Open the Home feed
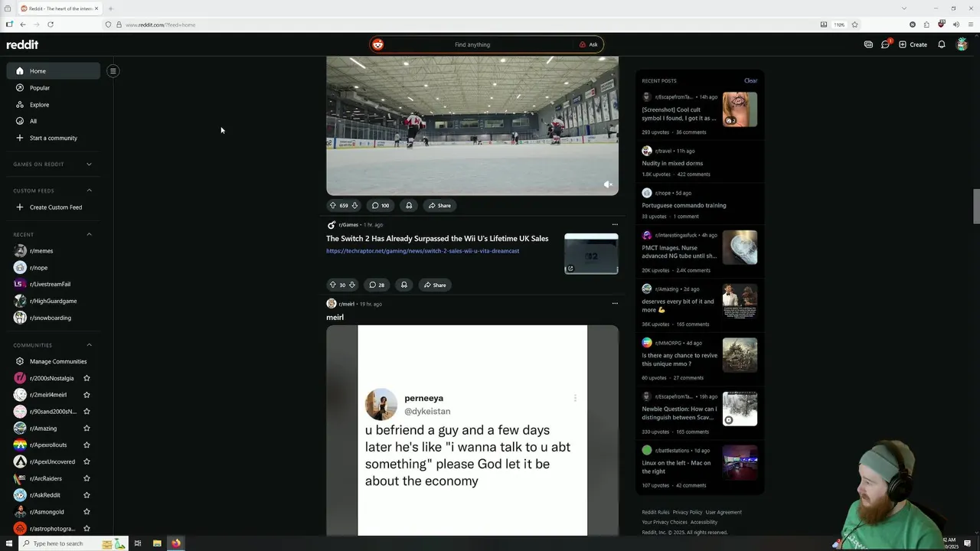The height and width of the screenshot is (551, 980). coord(54,71)
